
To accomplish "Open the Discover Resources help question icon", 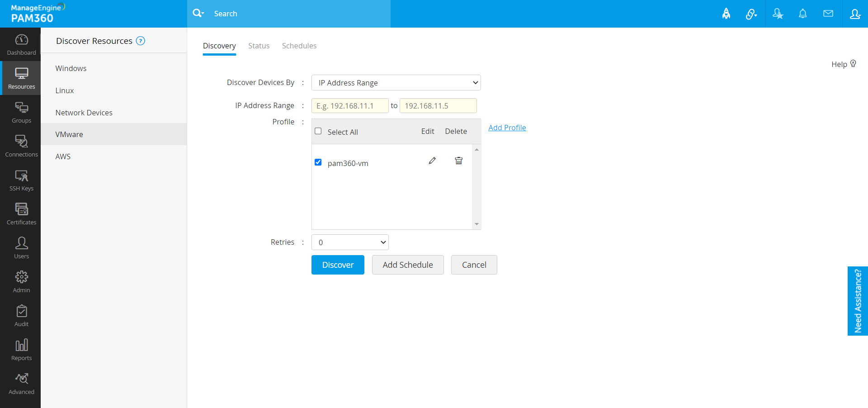I will click(x=141, y=41).
